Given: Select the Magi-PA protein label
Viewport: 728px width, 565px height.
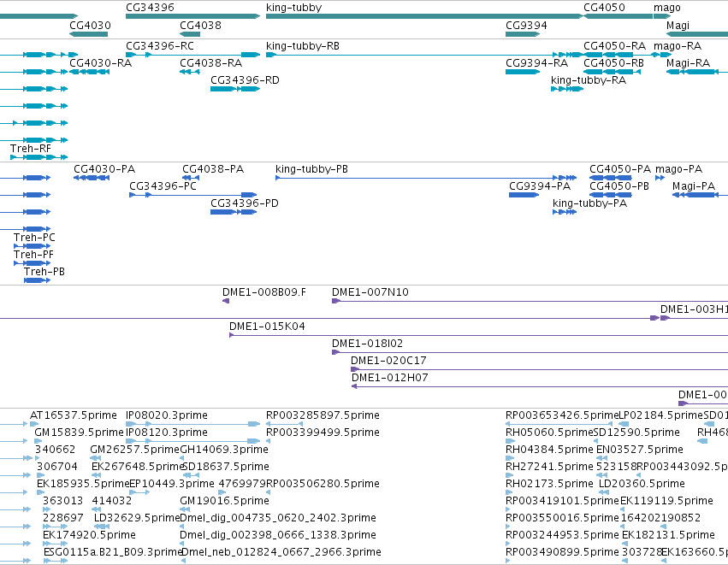Looking at the screenshot, I should 693,186.
